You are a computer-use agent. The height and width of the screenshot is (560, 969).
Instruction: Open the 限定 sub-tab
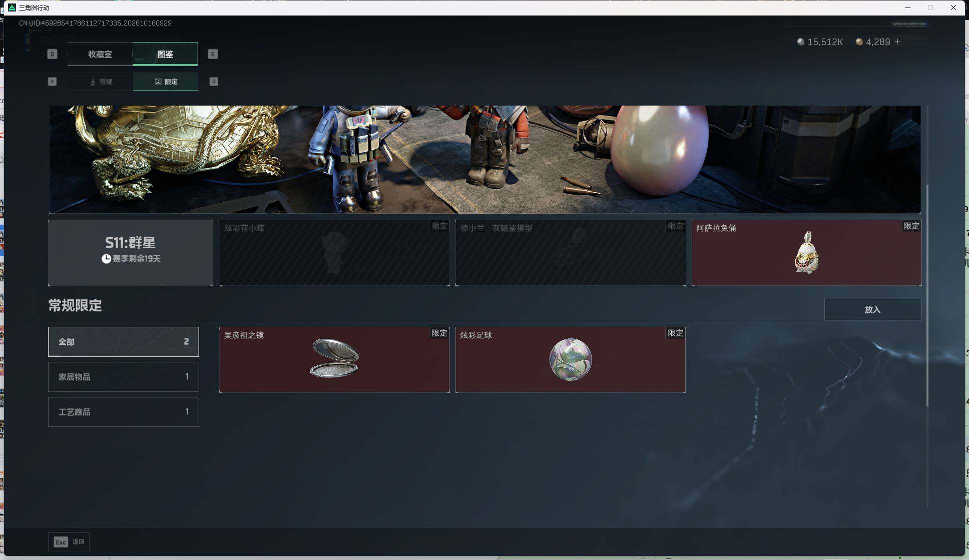(166, 82)
